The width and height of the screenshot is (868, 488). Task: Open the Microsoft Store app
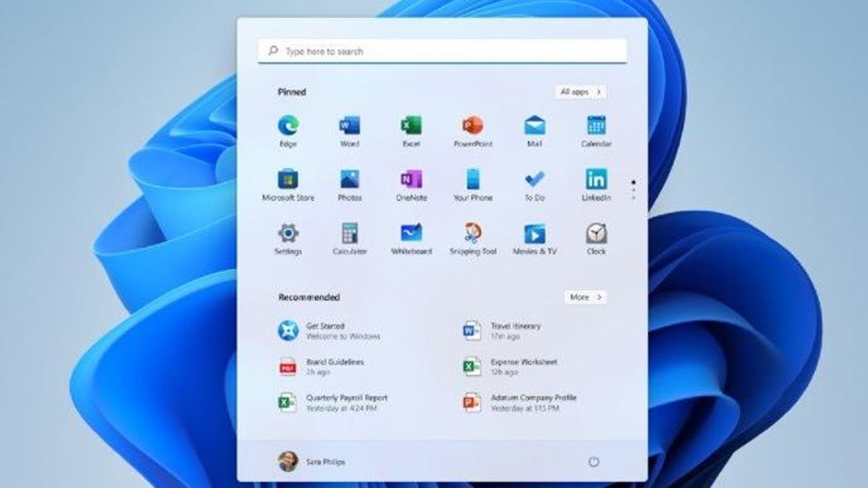point(288,180)
